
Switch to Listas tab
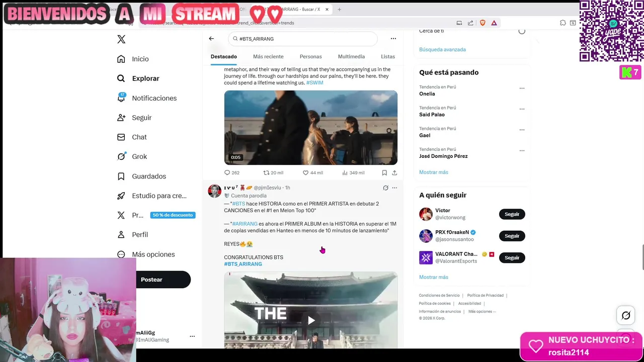tap(388, 56)
